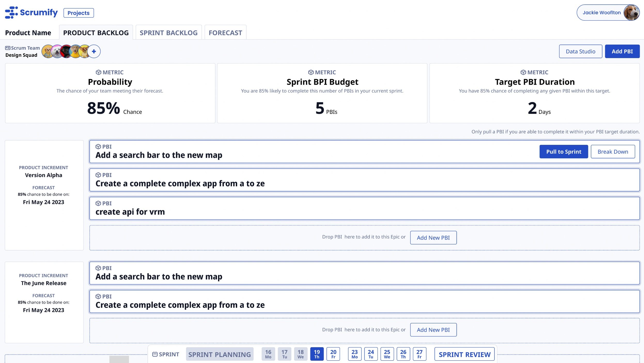The width and height of the screenshot is (644, 363).
Task: Click the Sprint Review button
Action: point(464,354)
